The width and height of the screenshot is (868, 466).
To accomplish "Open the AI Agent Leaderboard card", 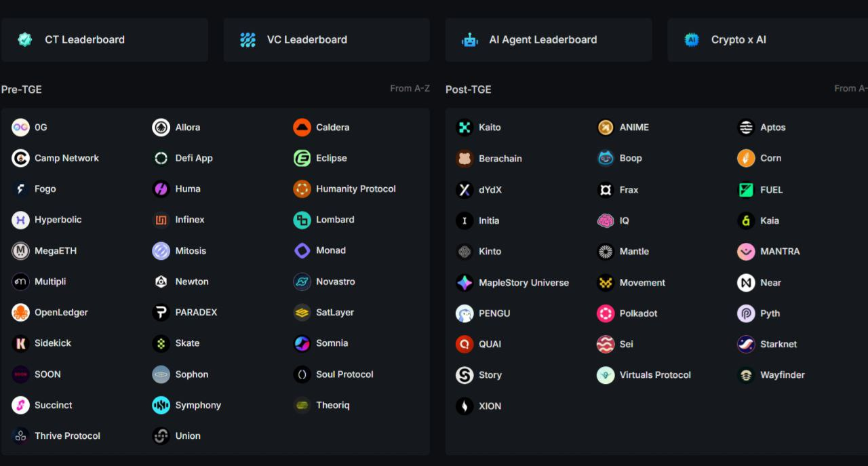I will (x=549, y=40).
